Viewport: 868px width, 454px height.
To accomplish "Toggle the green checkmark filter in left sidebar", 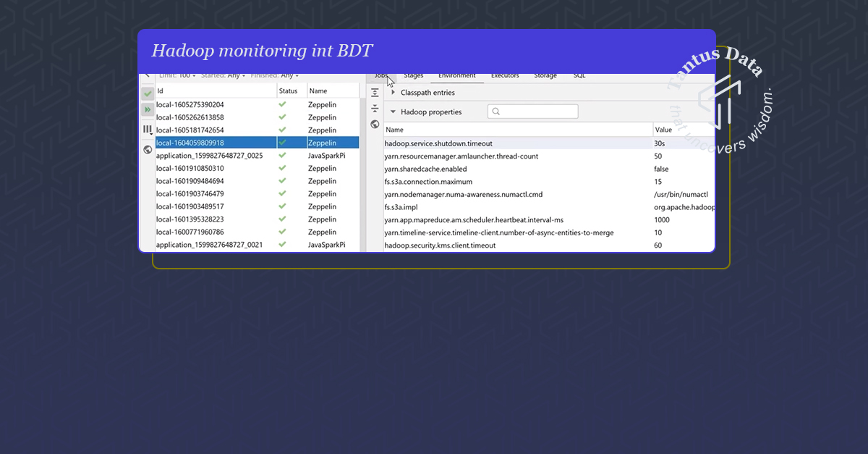I will tap(148, 93).
